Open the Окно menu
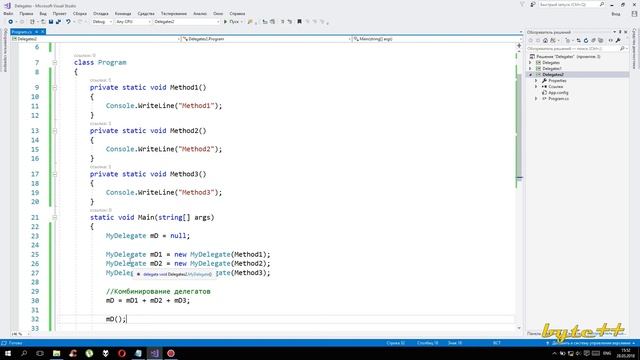 click(x=218, y=13)
